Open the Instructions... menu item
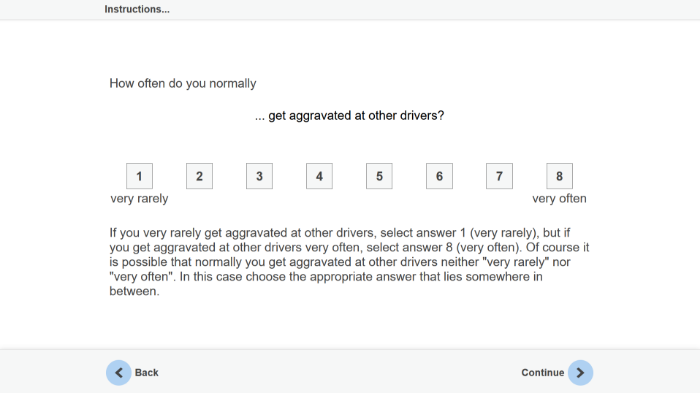The image size is (700, 393). pyautogui.click(x=137, y=9)
